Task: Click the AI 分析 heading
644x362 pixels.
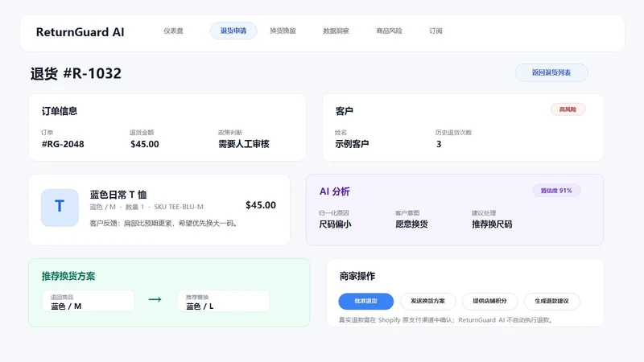Action: pyautogui.click(x=335, y=191)
